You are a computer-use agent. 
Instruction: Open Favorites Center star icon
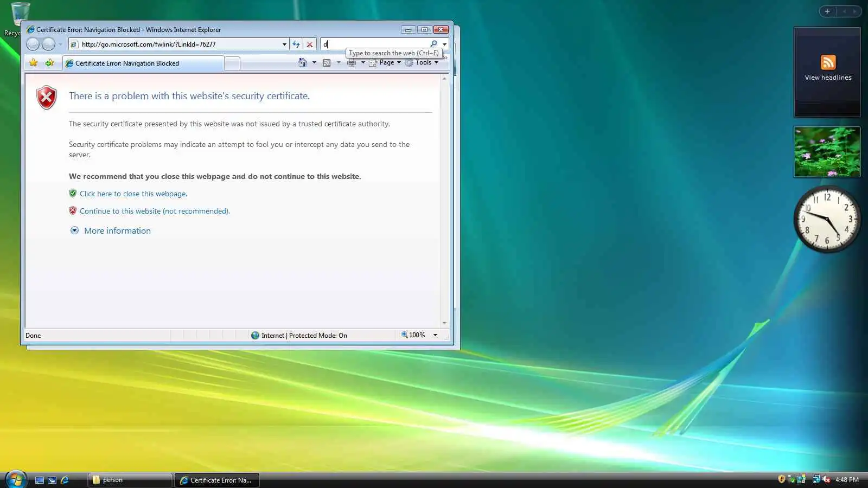[x=34, y=63]
